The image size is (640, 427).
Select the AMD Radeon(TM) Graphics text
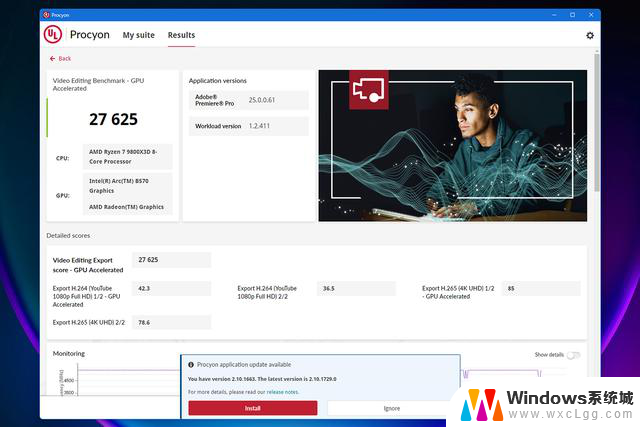click(127, 207)
